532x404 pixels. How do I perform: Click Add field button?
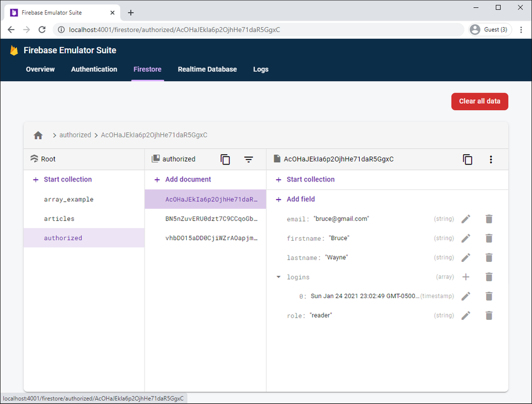pyautogui.click(x=295, y=200)
